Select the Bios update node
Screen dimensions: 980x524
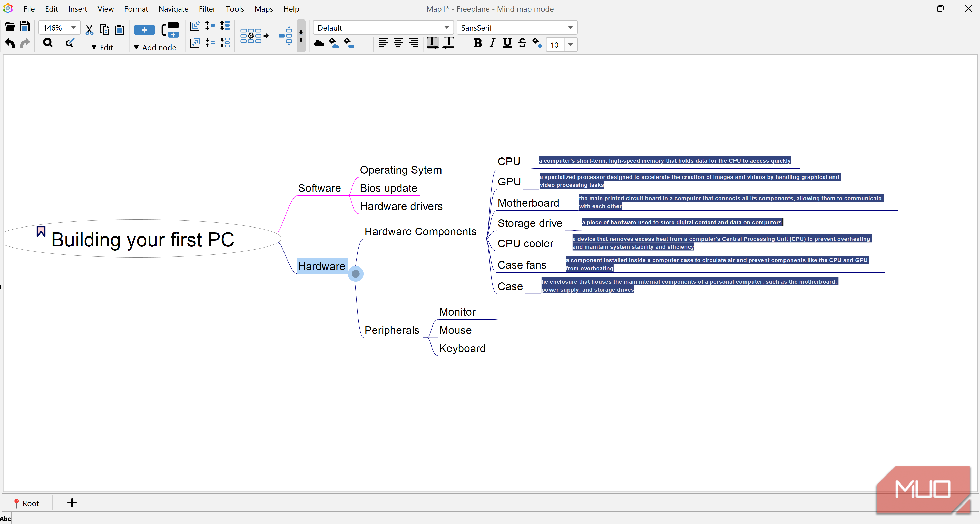[x=388, y=188]
